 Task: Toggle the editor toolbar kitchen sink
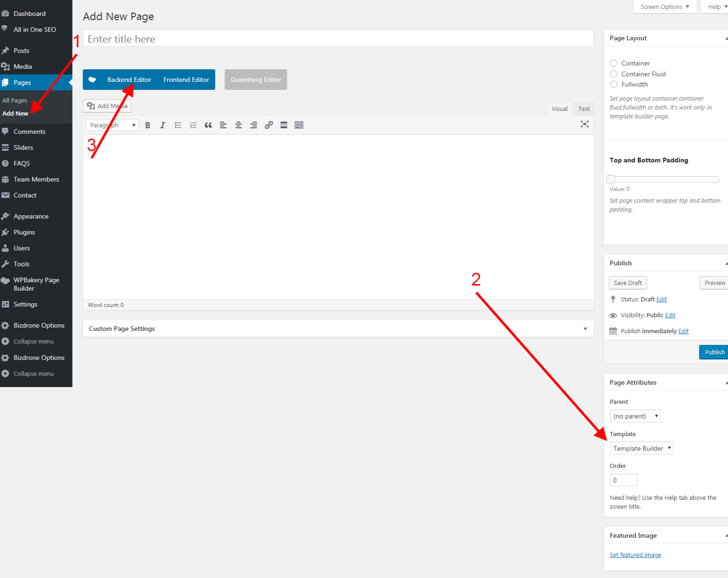[299, 125]
